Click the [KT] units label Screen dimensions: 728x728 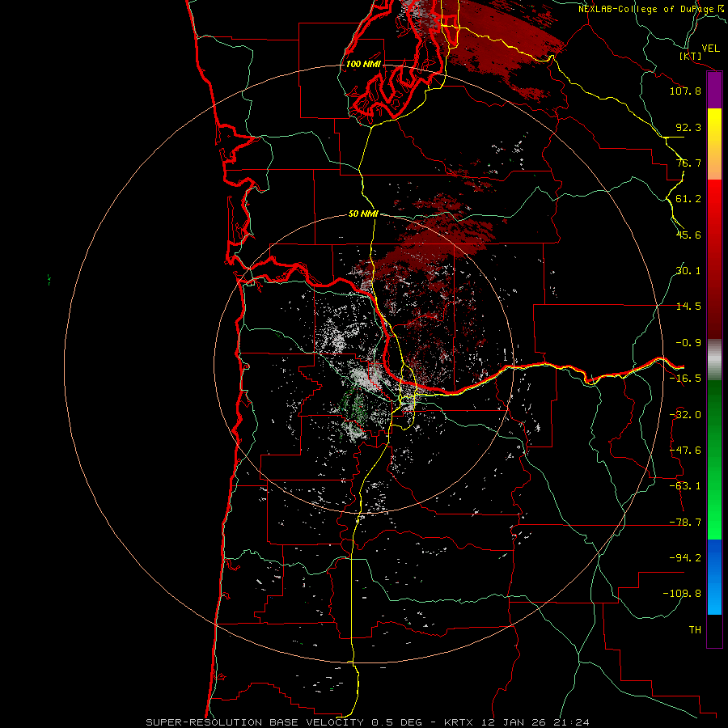691,56
